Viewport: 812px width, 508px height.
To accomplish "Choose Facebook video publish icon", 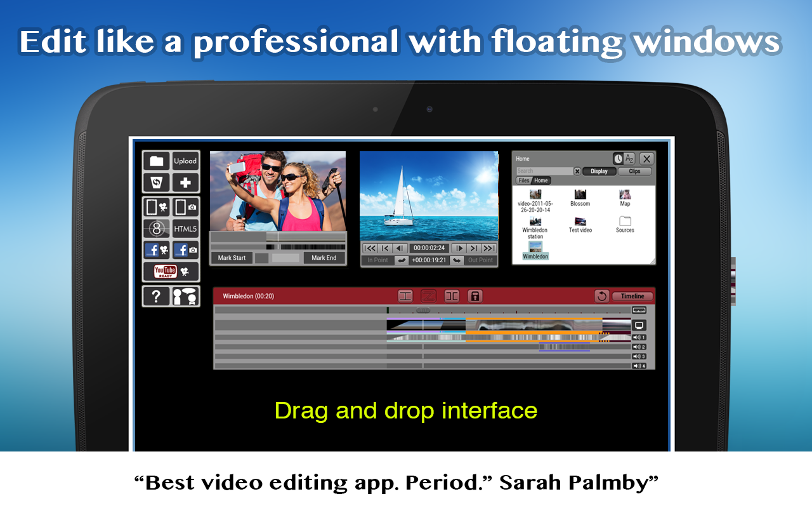I will (x=157, y=250).
